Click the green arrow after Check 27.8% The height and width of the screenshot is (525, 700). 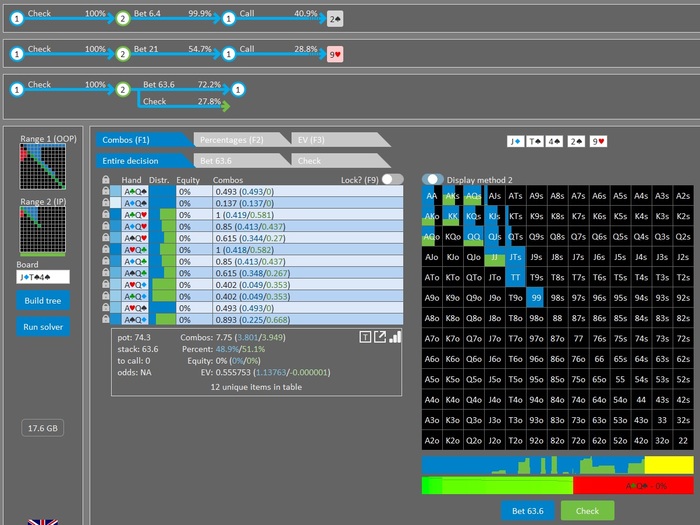(x=226, y=106)
